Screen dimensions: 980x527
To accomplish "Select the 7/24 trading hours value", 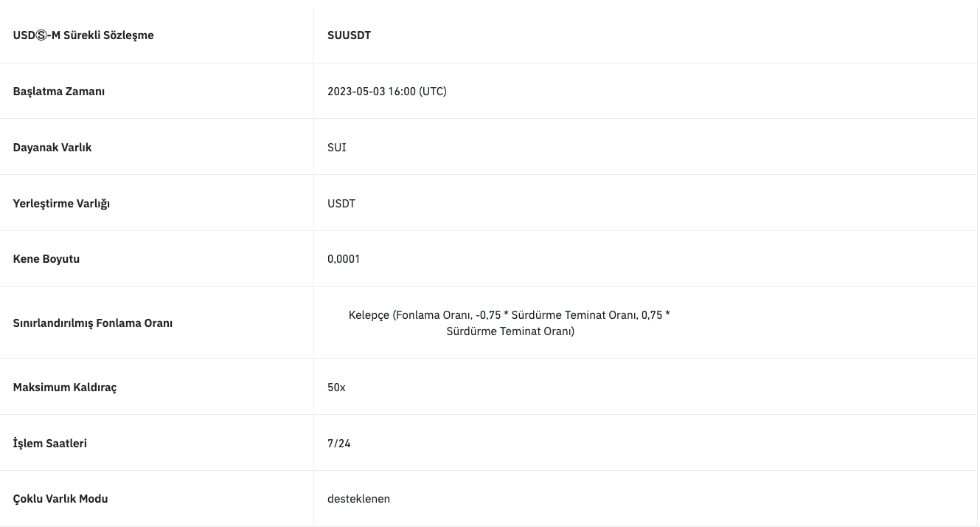I will point(339,444).
